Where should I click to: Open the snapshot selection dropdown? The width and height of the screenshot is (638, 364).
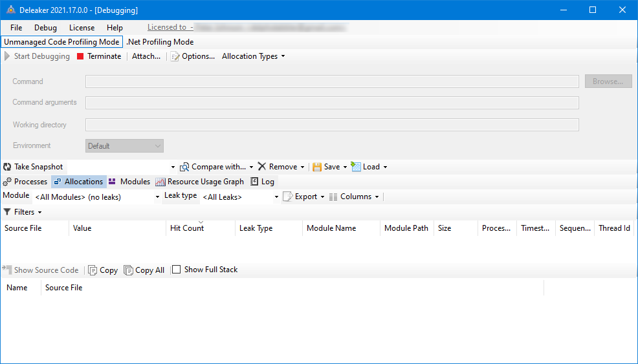(173, 167)
